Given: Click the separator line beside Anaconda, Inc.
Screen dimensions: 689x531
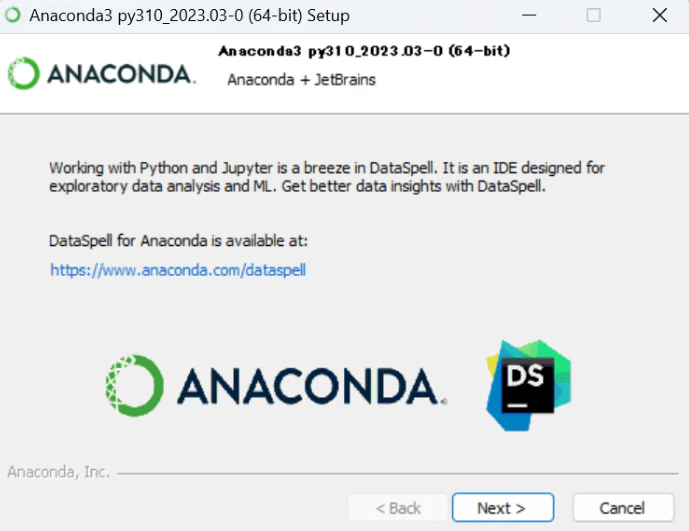Looking at the screenshot, I should (398, 474).
